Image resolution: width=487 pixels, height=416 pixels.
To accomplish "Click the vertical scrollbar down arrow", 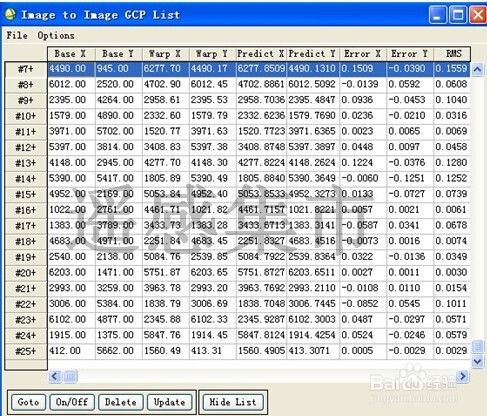I will (x=477, y=361).
